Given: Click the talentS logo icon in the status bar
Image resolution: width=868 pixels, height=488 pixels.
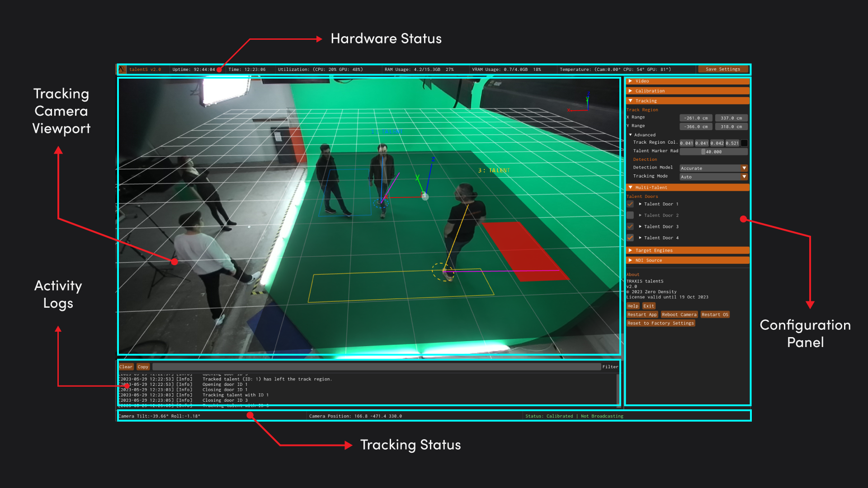Looking at the screenshot, I should 122,69.
